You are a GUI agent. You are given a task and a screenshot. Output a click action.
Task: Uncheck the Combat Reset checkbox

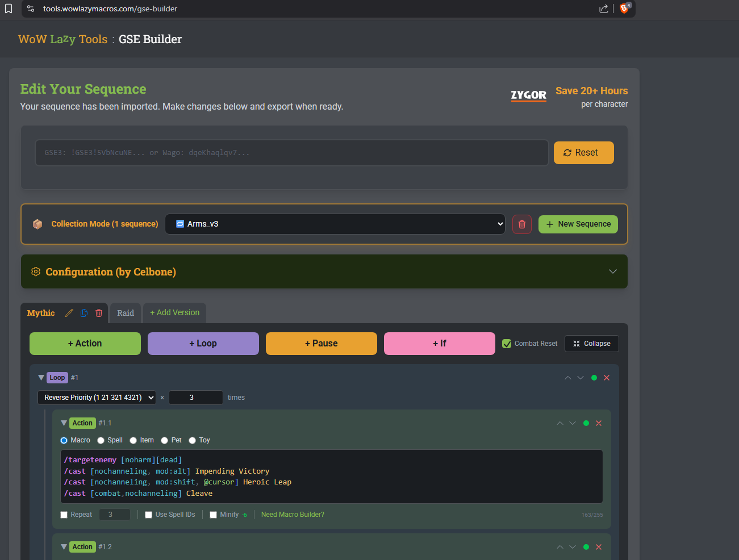click(507, 344)
